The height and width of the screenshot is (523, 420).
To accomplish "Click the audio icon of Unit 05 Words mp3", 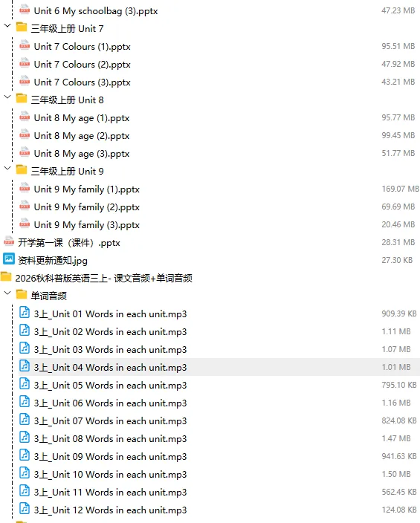I will 25,384.
